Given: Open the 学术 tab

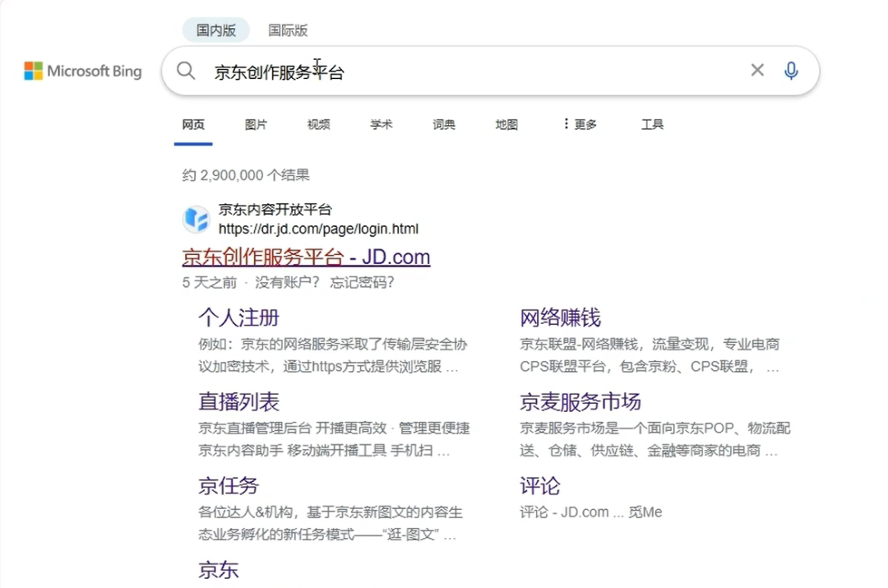Looking at the screenshot, I should click(382, 124).
